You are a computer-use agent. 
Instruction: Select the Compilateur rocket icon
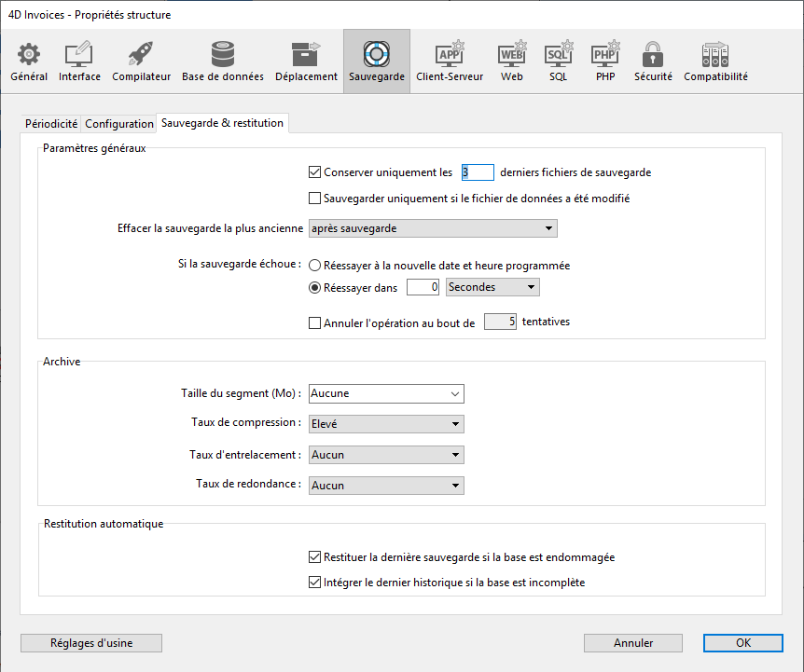(x=141, y=55)
